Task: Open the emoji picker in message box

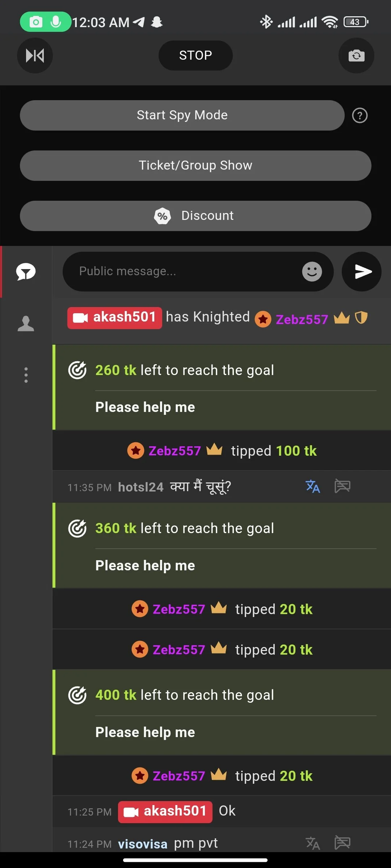Action: pyautogui.click(x=312, y=272)
